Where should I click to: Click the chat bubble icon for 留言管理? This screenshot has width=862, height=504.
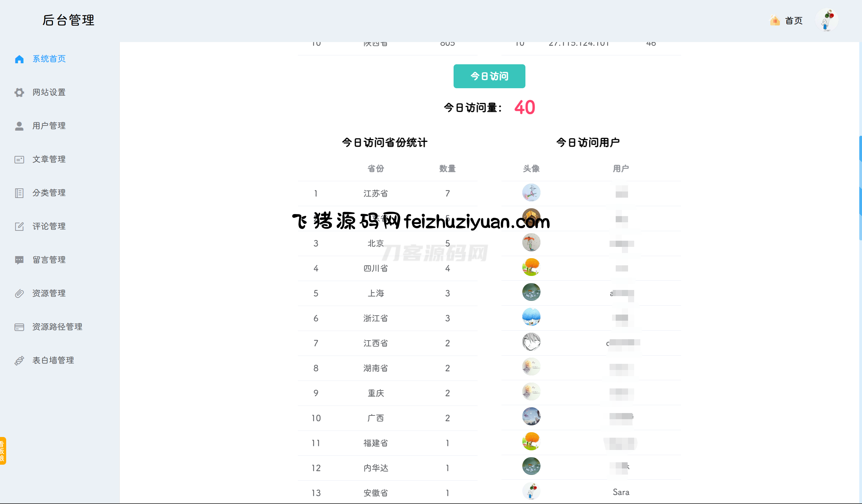click(x=19, y=260)
